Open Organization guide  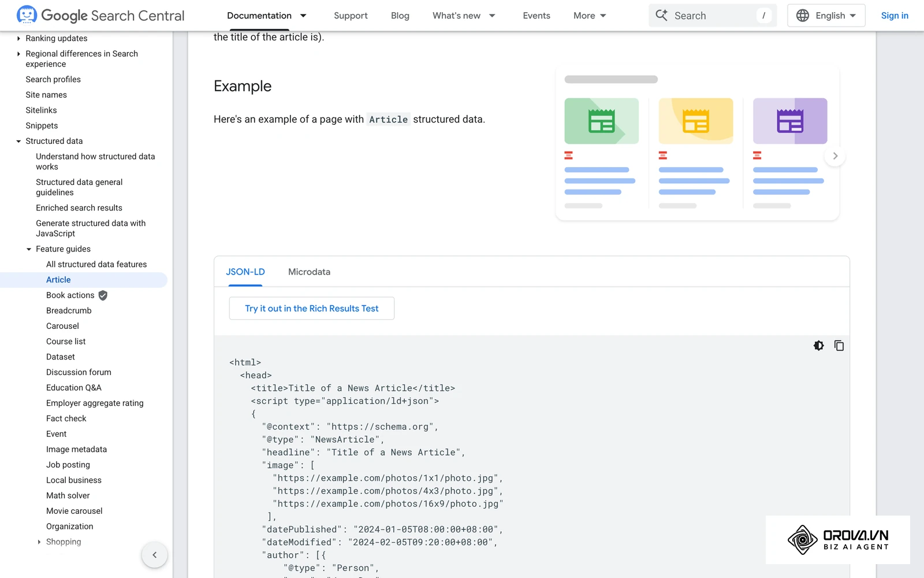click(x=69, y=527)
